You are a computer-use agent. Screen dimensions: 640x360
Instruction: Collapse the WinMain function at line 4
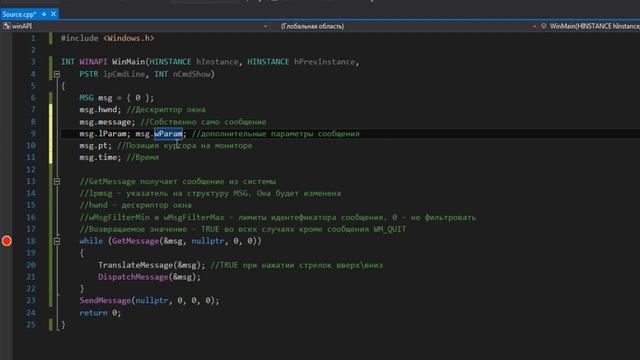coord(57,74)
